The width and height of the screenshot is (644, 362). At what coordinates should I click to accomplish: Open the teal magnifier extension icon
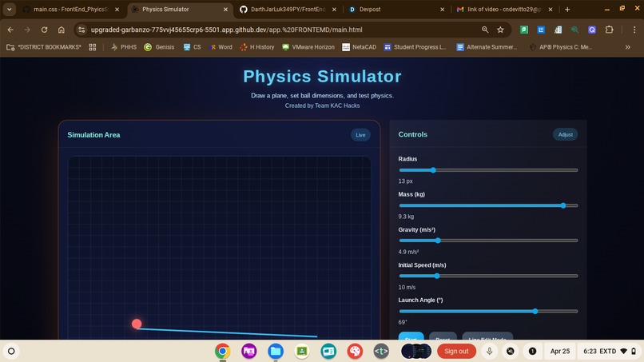coord(575,30)
